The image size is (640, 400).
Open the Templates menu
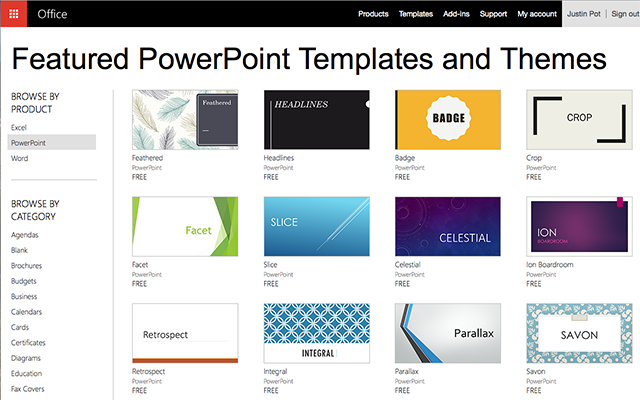(416, 14)
